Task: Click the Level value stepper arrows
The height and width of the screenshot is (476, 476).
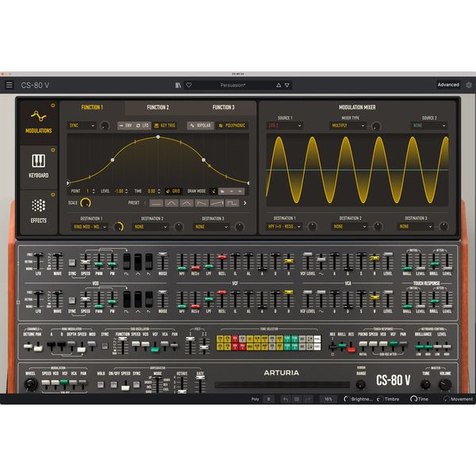Action: tap(126, 191)
